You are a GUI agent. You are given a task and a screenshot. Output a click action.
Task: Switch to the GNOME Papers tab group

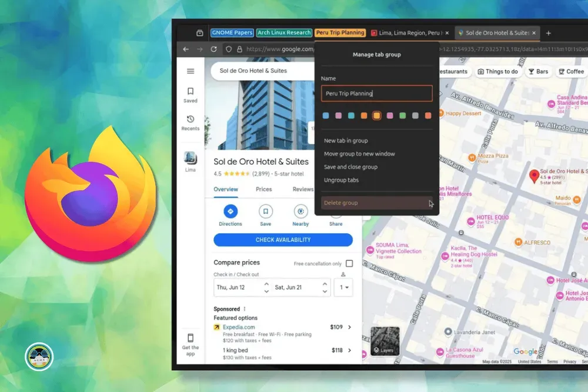(x=232, y=33)
